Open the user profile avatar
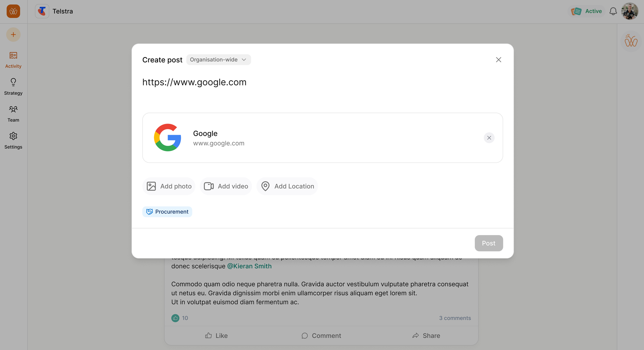Image resolution: width=644 pixels, height=350 pixels. (630, 11)
